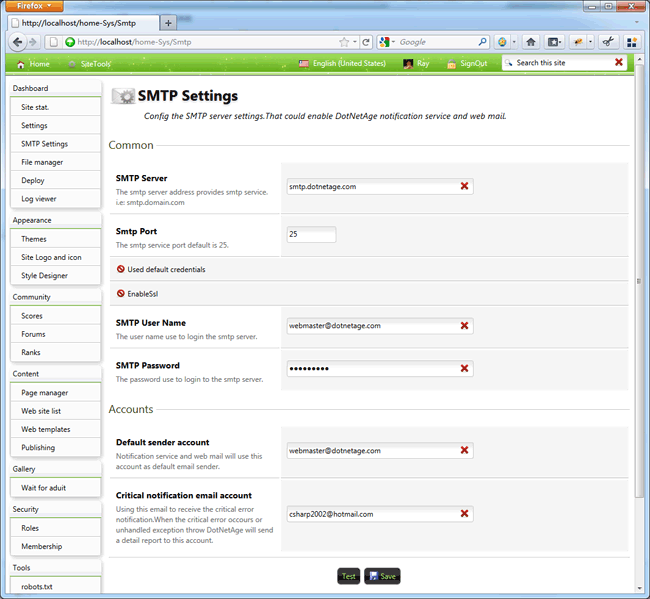The image size is (650, 599).
Task: Click the US flag language icon
Action: point(304,63)
